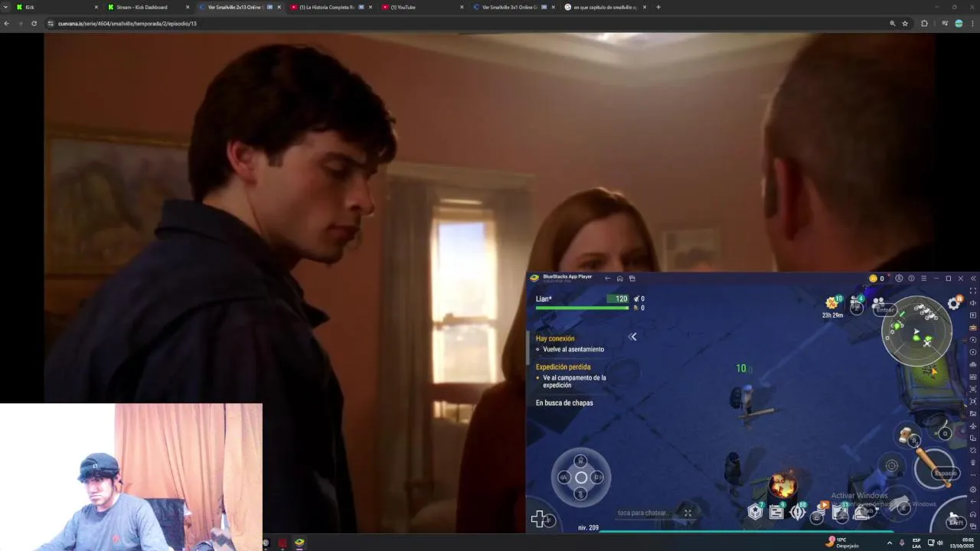Open En busca de chapas quest
Viewport: 980px width, 551px height.
[564, 403]
